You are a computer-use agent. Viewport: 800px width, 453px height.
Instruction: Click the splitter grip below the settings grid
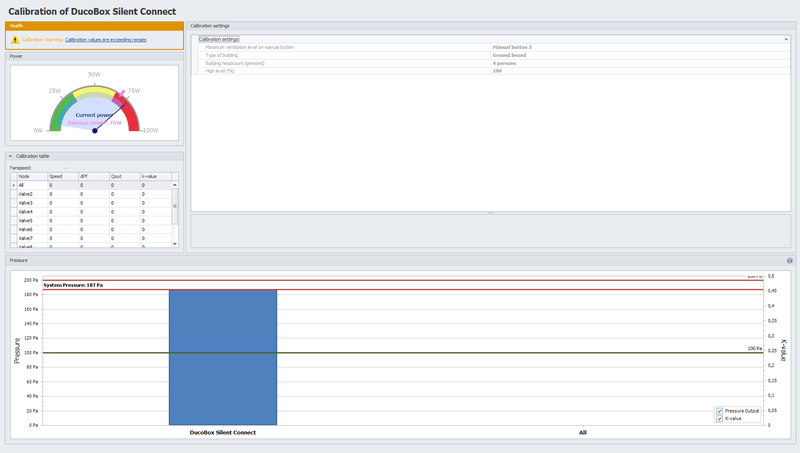click(491, 213)
